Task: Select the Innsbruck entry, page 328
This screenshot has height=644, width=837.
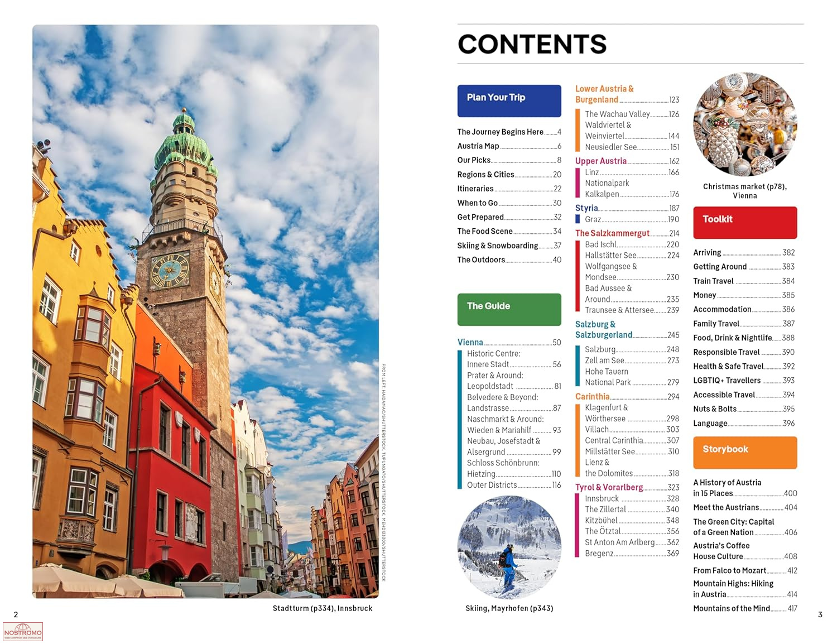Action: click(x=602, y=498)
